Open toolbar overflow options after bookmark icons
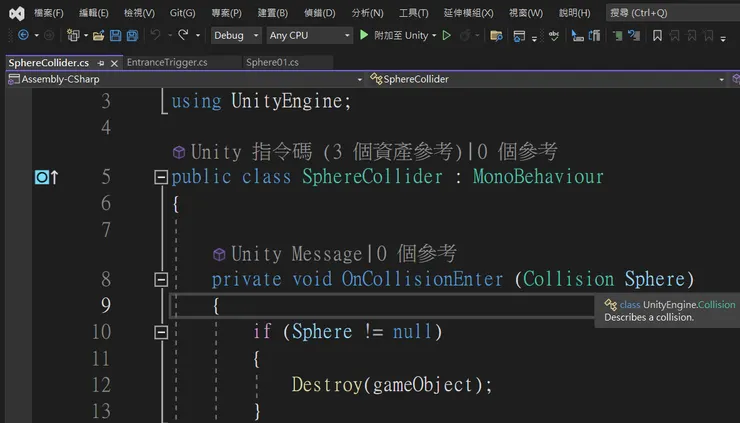 click(723, 38)
